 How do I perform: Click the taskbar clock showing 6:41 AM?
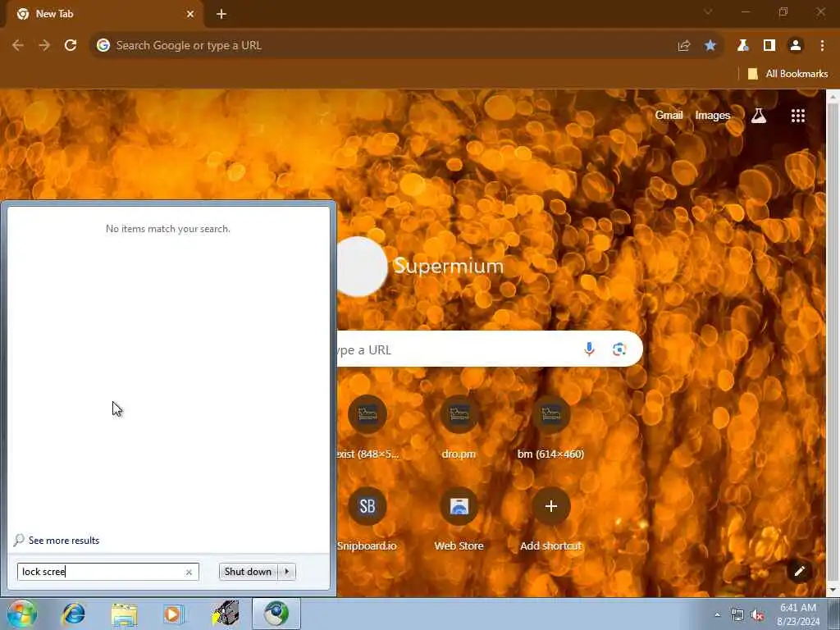tap(798, 614)
